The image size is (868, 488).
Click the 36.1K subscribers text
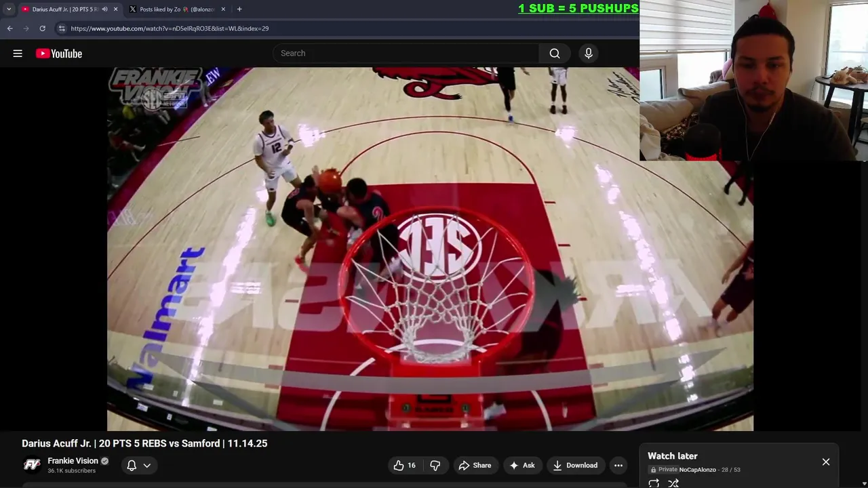(x=71, y=471)
